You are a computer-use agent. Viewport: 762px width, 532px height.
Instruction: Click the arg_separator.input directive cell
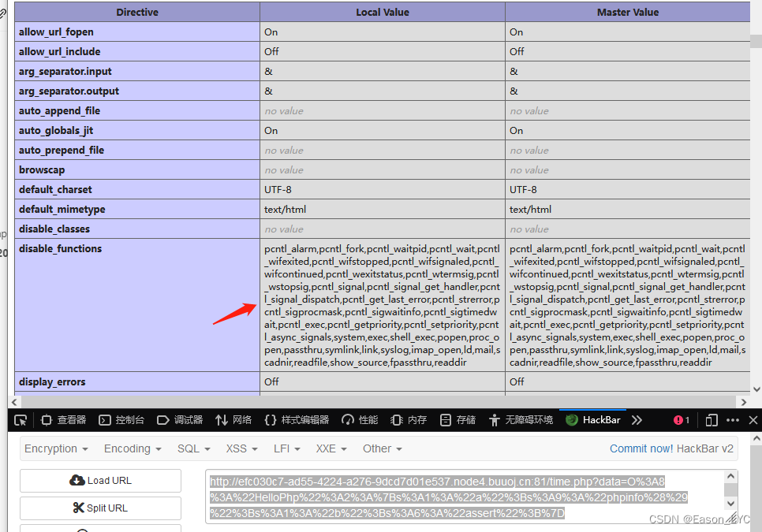pyautogui.click(x=137, y=72)
